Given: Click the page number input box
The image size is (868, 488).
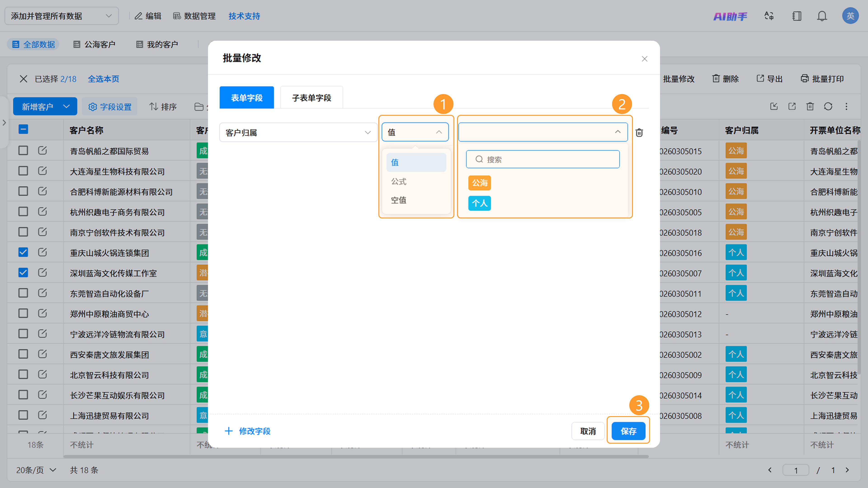Looking at the screenshot, I should (x=796, y=470).
